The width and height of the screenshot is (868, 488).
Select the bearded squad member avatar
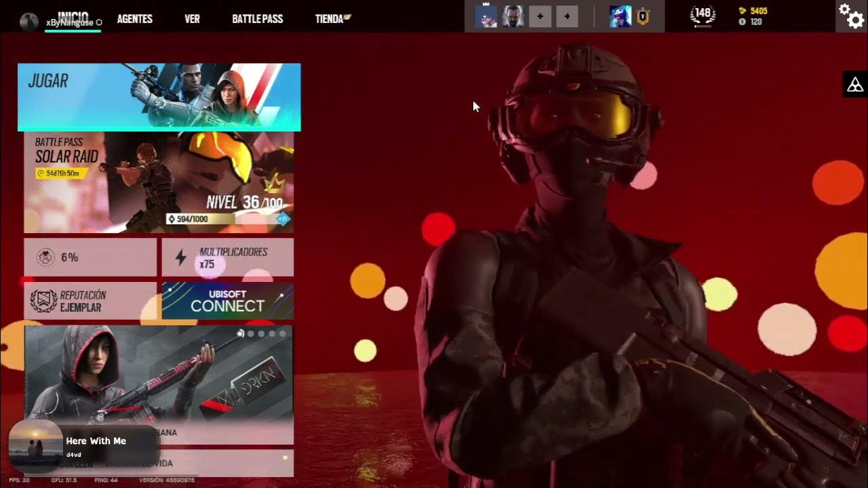point(513,16)
